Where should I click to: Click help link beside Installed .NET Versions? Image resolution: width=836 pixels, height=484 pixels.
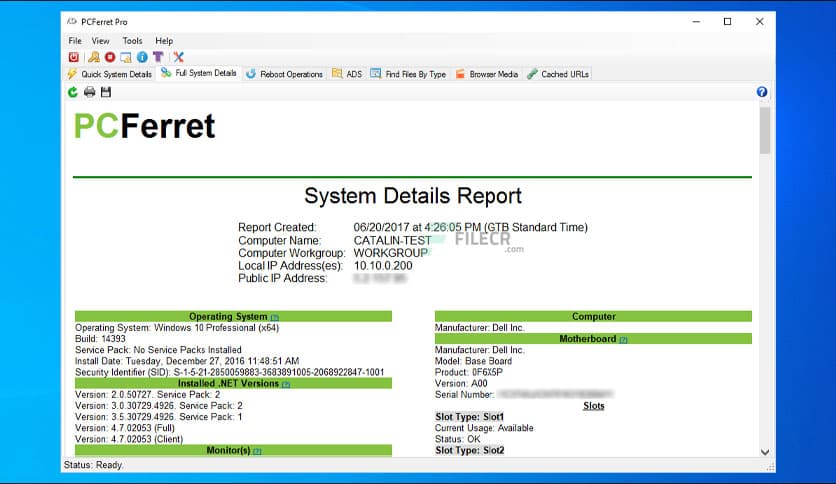[286, 384]
